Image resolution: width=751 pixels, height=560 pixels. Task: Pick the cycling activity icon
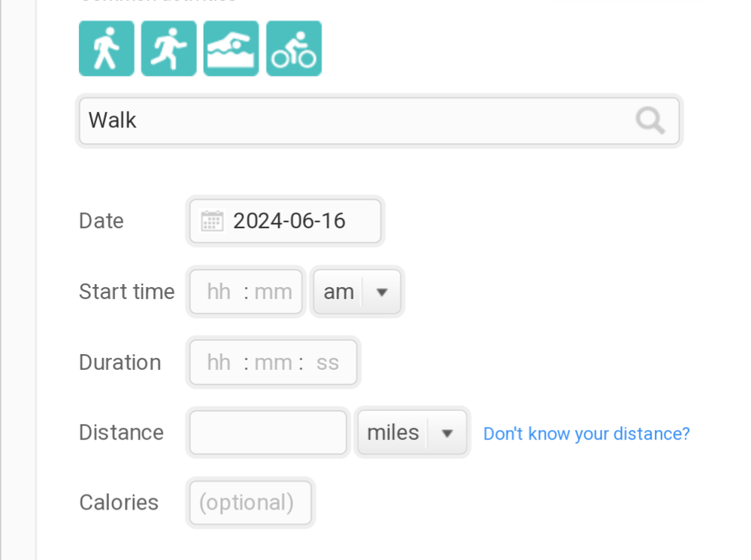pos(294,49)
